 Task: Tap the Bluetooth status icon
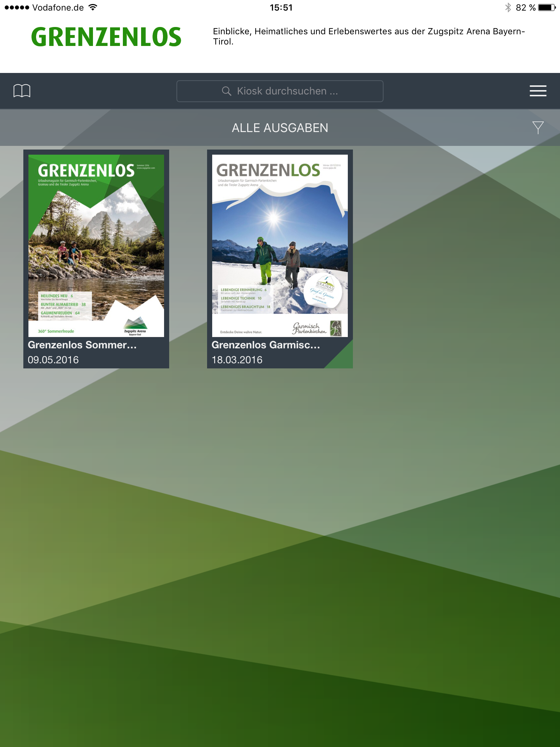point(508,8)
